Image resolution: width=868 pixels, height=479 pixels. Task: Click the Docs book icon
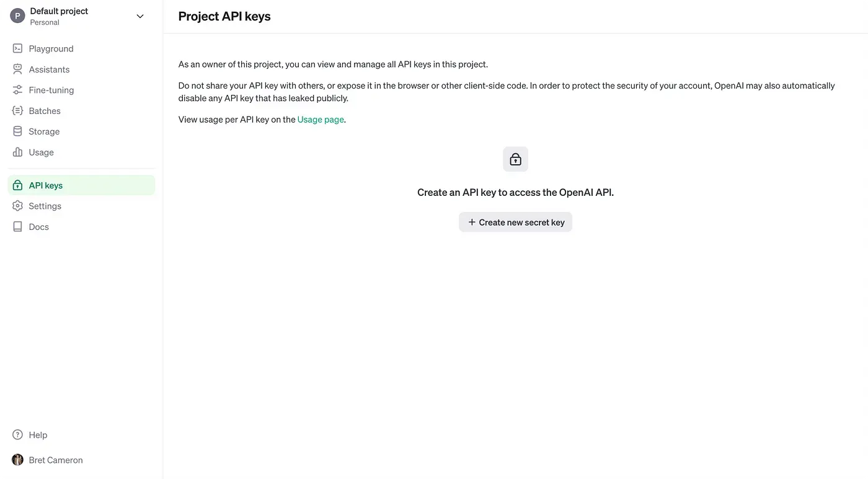point(17,227)
